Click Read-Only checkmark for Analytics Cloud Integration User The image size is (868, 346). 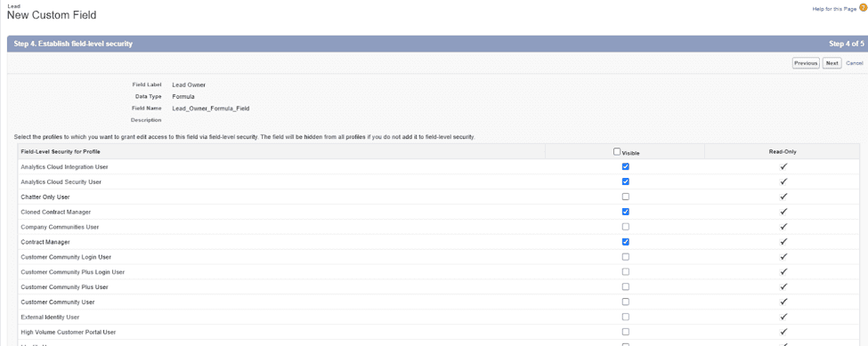(783, 166)
